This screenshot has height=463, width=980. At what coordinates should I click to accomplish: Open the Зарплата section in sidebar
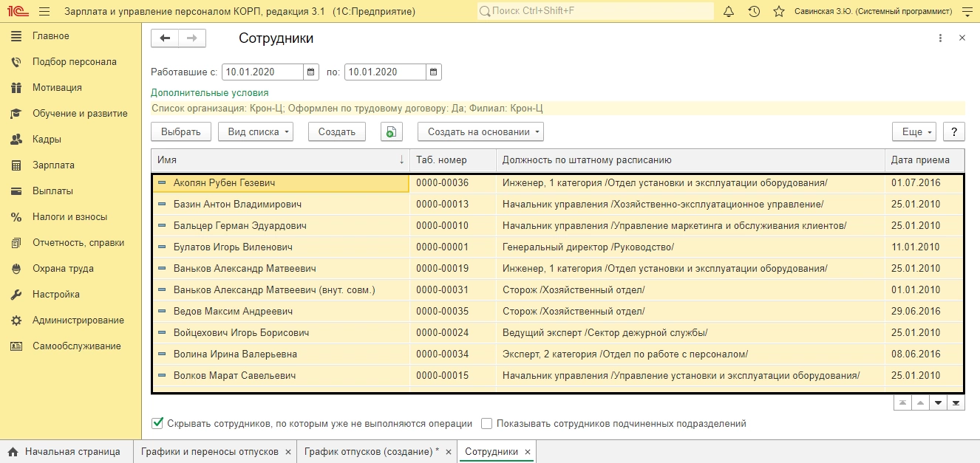click(x=53, y=165)
